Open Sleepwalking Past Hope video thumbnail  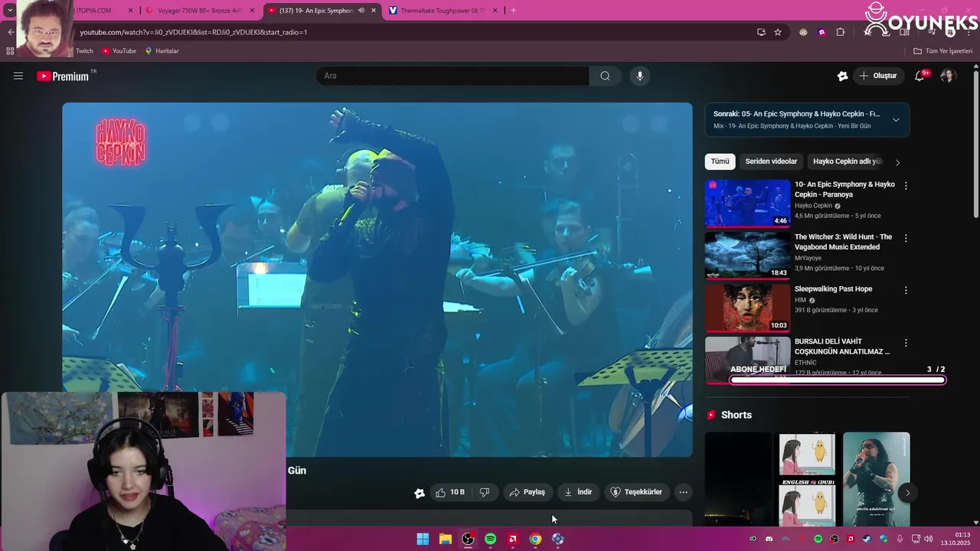coord(747,308)
